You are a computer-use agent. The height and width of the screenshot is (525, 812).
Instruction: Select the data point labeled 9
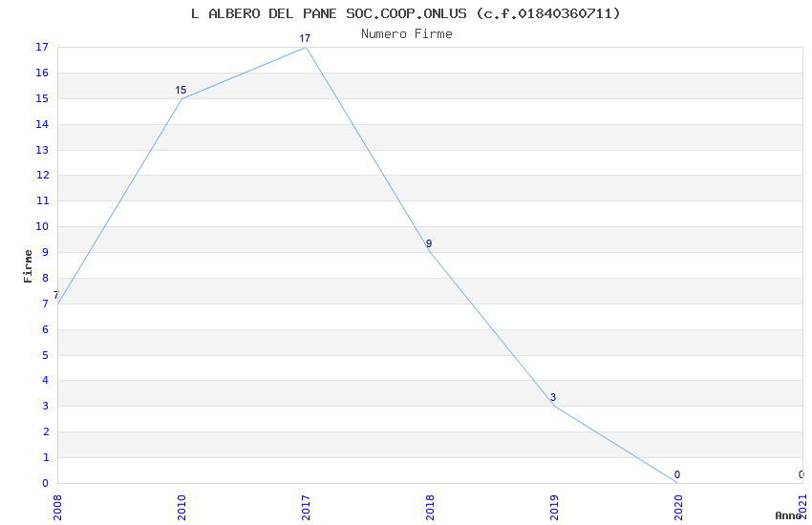tap(430, 252)
